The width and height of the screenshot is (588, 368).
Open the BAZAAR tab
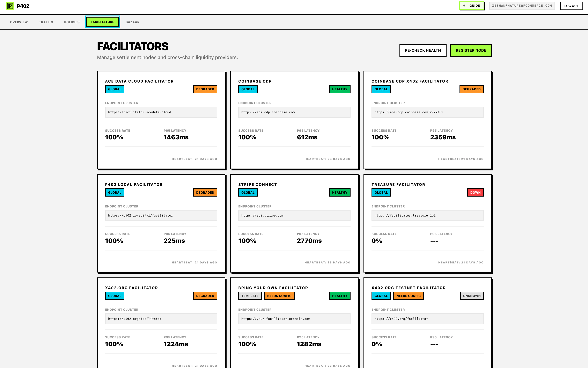pyautogui.click(x=133, y=22)
